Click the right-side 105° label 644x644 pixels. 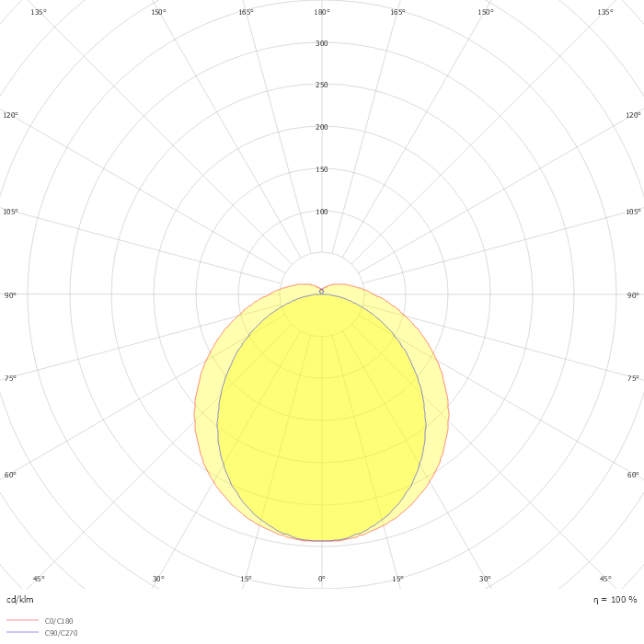[x=633, y=212]
